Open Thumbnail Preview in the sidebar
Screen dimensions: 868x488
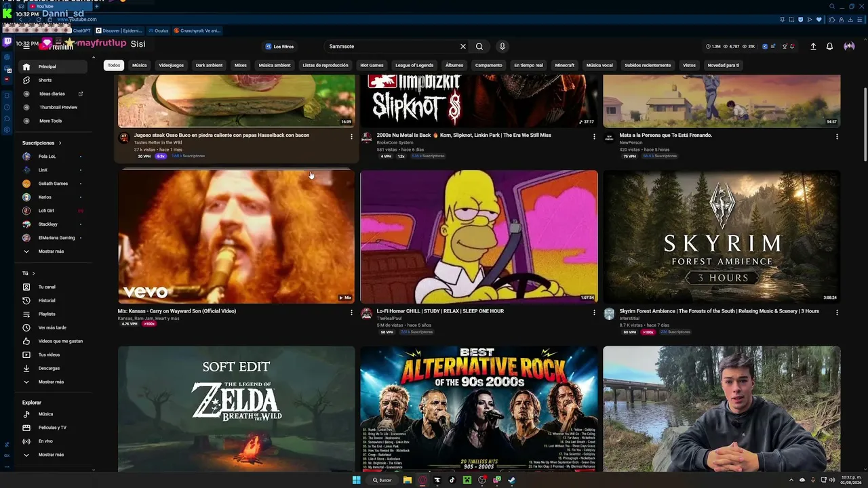[x=53, y=107]
